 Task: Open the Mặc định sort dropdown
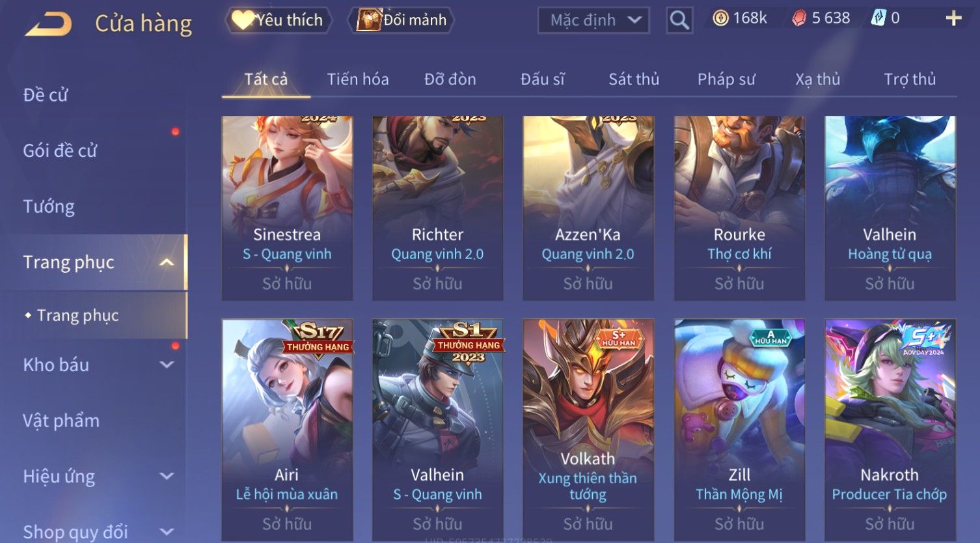(x=593, y=21)
